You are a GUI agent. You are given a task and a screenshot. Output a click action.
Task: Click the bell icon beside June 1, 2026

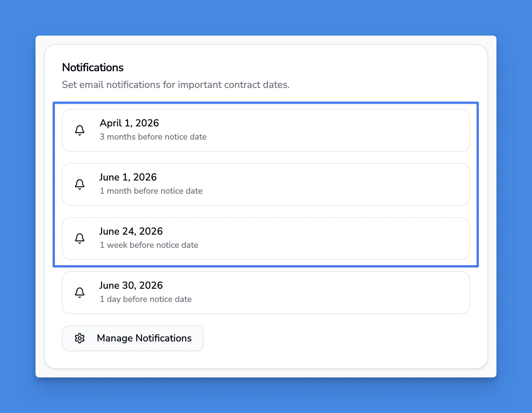point(80,184)
